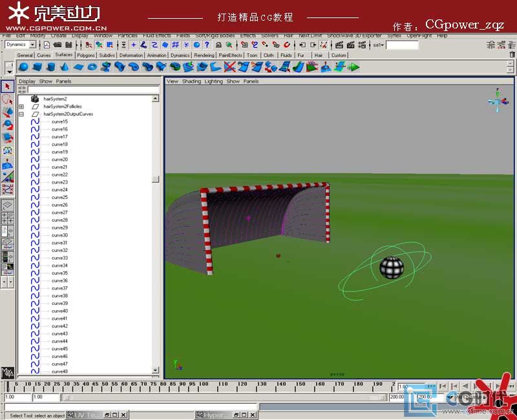This screenshot has height=420, width=517.
Task: Activate the Lasso tool in toolbox
Action: point(8,100)
